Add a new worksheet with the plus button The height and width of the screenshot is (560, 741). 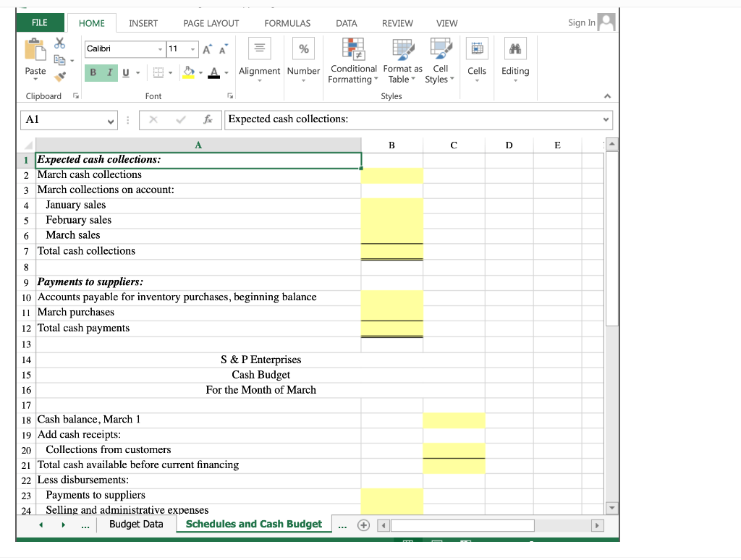pos(364,525)
